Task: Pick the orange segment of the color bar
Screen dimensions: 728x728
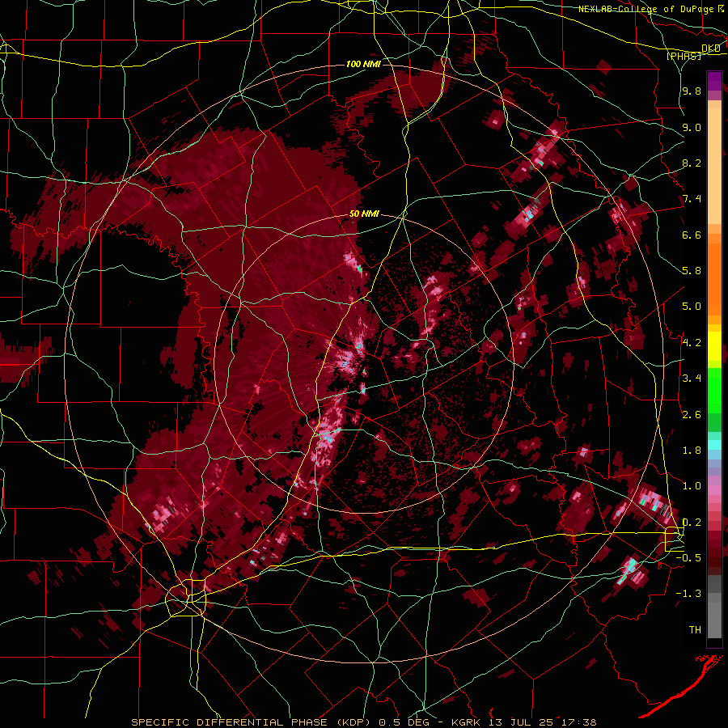Action: [714, 278]
